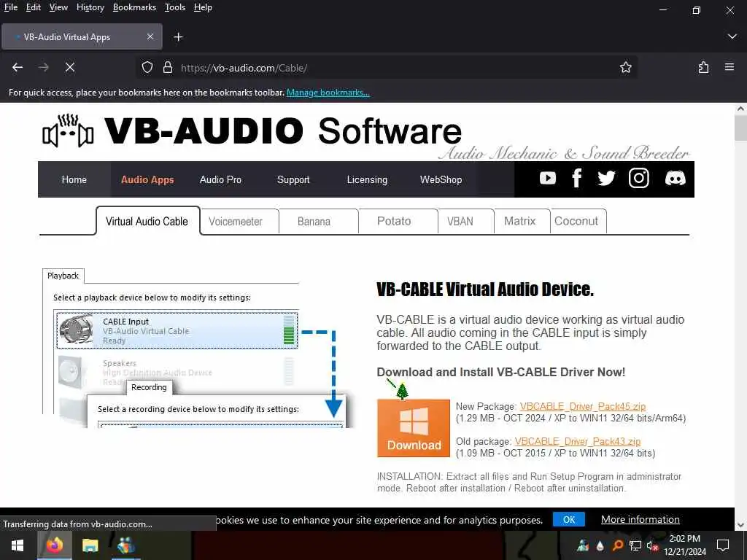Screen dimensions: 747x560
Task: Click the taskbar clock showing 2:02 PM
Action: pos(685,545)
